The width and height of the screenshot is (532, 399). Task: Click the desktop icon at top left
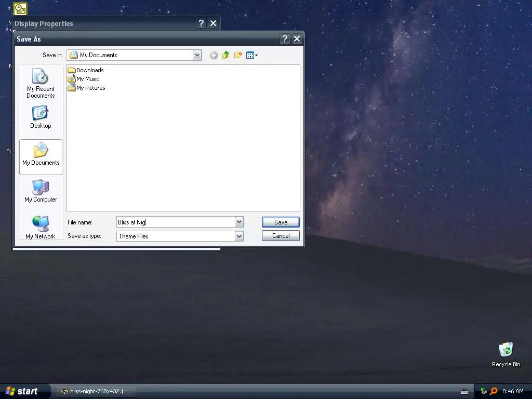tap(20, 9)
